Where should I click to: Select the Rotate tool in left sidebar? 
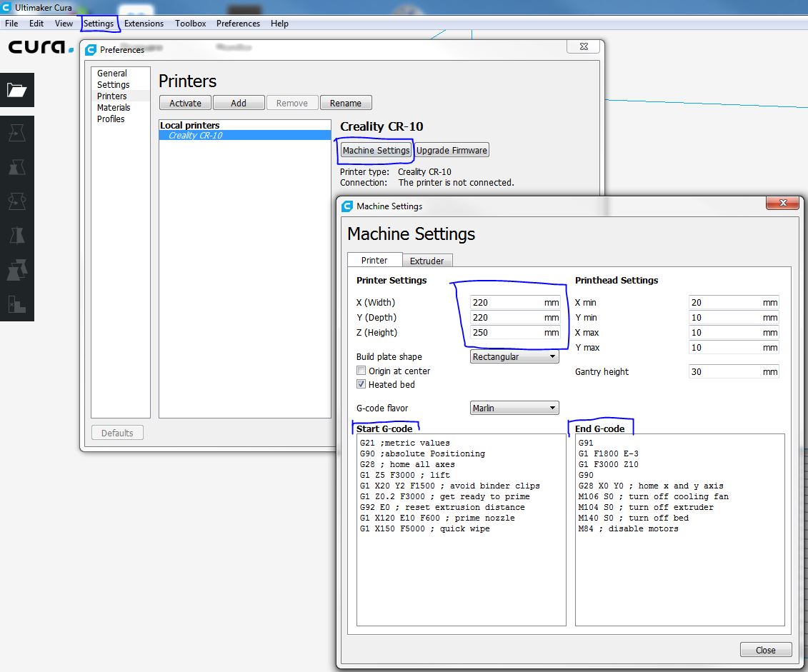point(16,201)
